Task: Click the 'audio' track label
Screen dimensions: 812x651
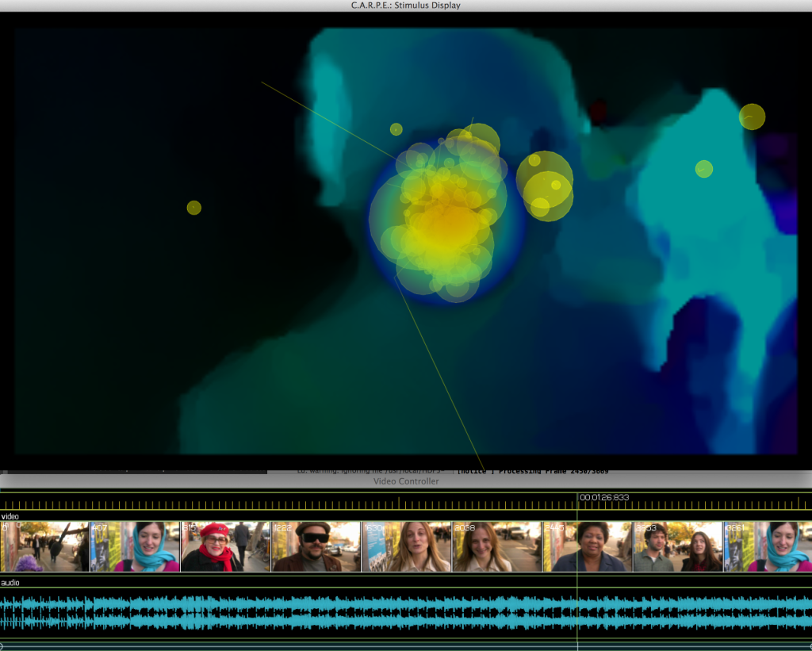Action: coord(11,583)
